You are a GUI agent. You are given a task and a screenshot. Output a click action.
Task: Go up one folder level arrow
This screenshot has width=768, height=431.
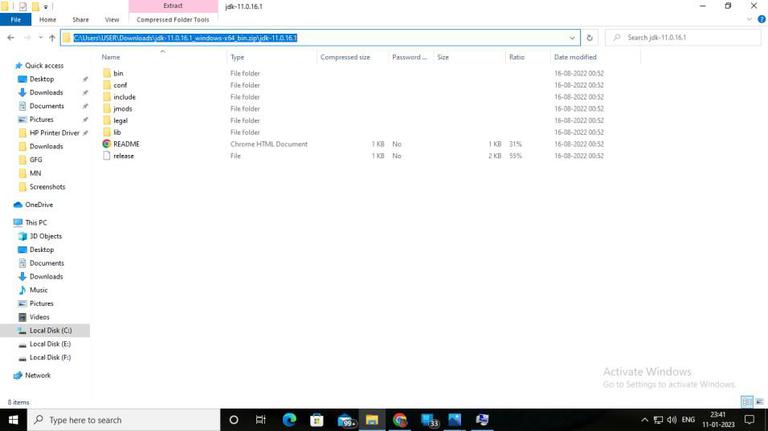[x=52, y=38]
